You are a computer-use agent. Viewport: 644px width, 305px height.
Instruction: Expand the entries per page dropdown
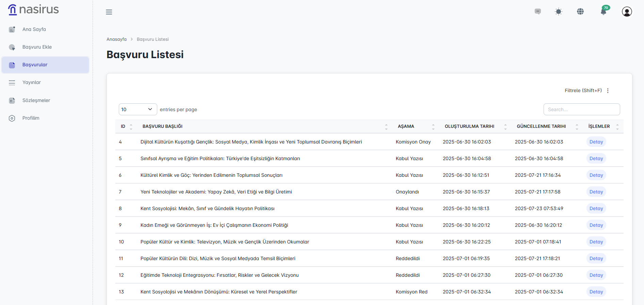coord(138,109)
